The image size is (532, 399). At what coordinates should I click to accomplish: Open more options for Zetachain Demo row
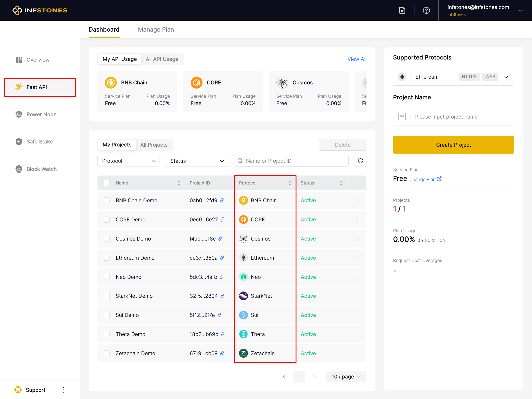click(357, 353)
